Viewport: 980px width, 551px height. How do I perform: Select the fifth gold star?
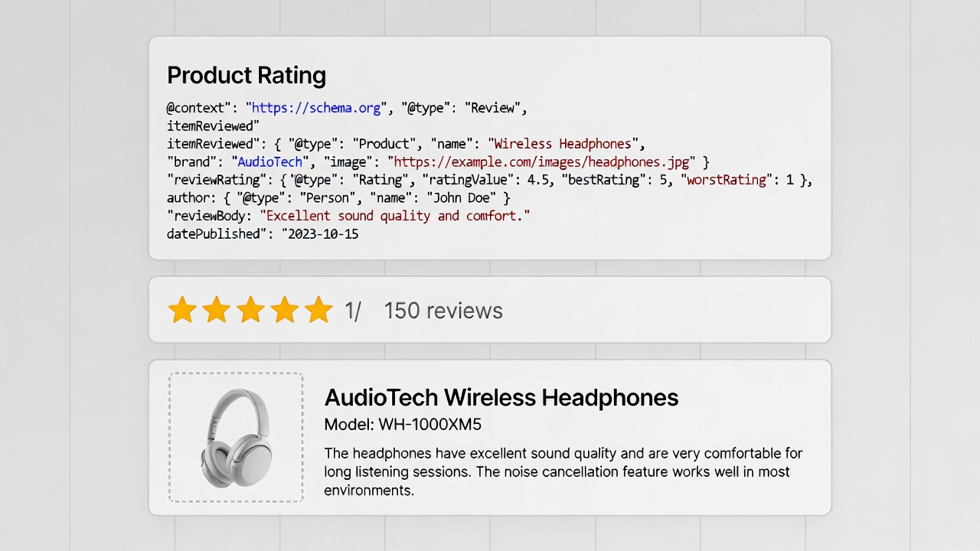pos(318,310)
